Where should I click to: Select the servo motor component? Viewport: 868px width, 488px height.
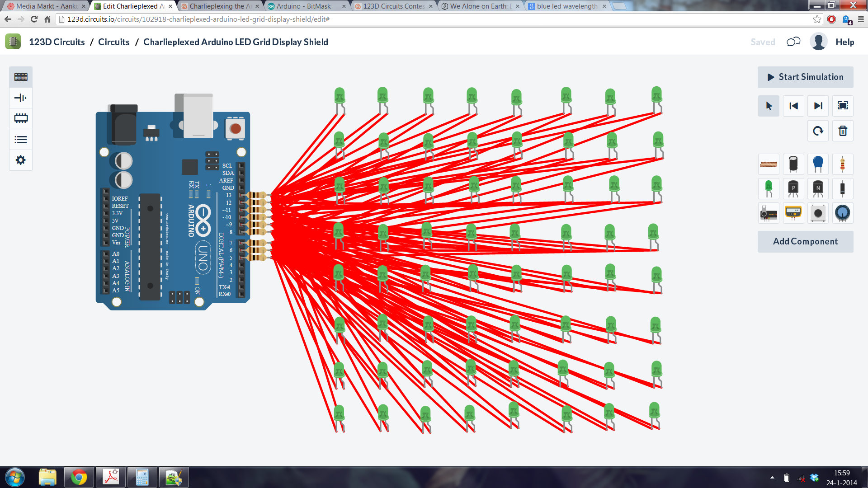[x=769, y=213]
